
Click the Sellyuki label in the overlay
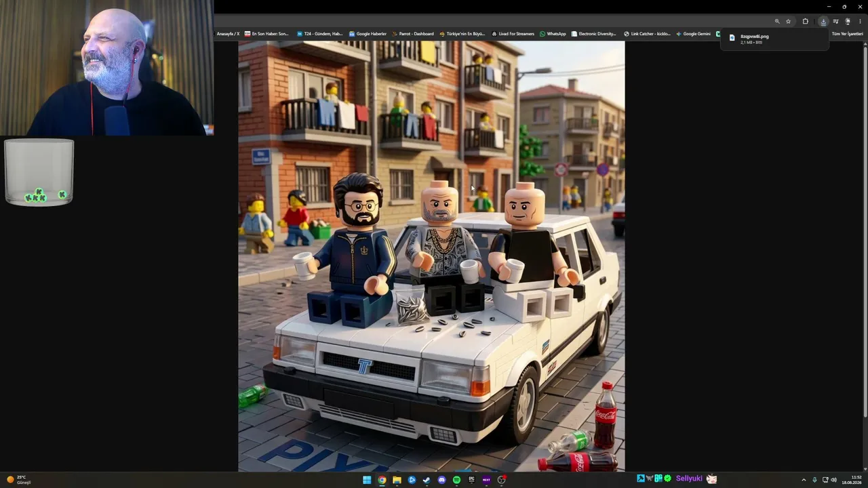point(689,479)
